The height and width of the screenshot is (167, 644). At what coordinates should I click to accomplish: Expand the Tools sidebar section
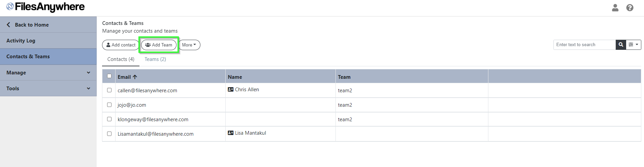48,88
